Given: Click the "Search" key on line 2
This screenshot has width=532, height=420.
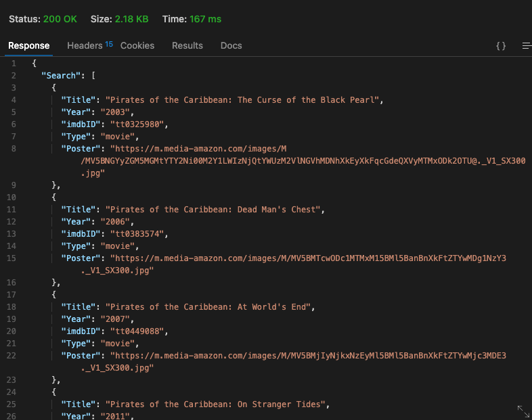Looking at the screenshot, I should pos(61,76).
